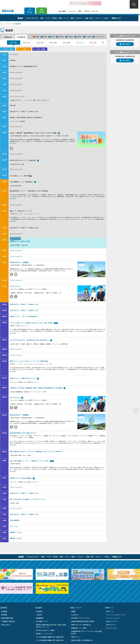Open 15:00 NOW ON AIR program title
Viewport: 140px width, 644px height.
point(20,241)
